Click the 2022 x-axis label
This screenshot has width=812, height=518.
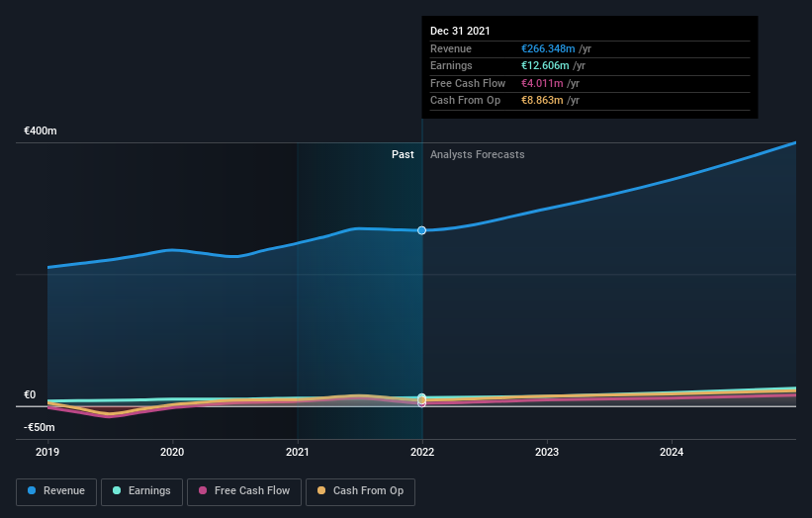422,452
